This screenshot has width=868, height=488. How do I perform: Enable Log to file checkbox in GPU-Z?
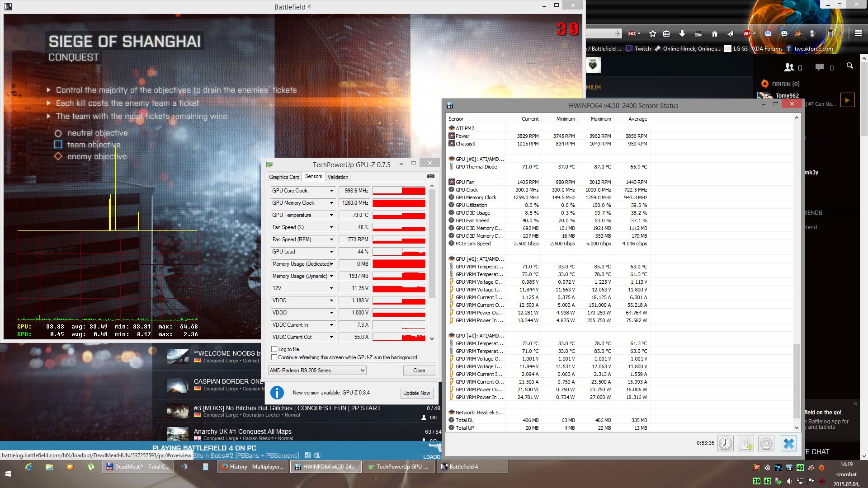click(274, 349)
